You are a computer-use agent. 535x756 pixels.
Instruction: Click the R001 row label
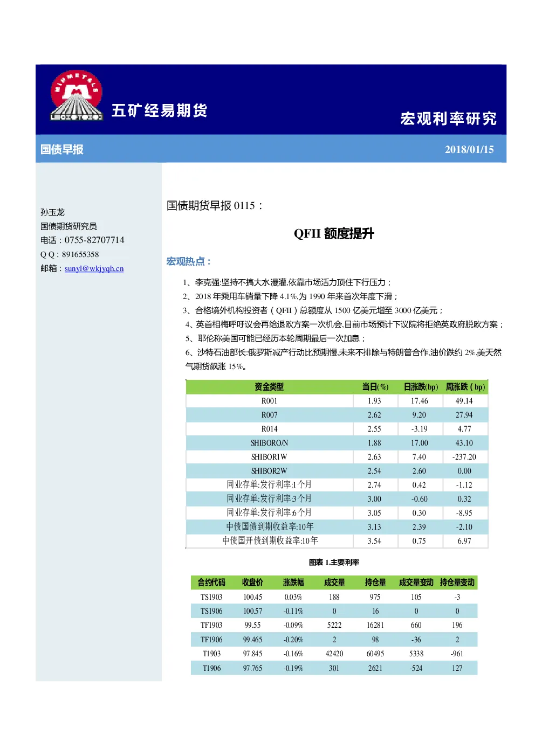tap(269, 401)
